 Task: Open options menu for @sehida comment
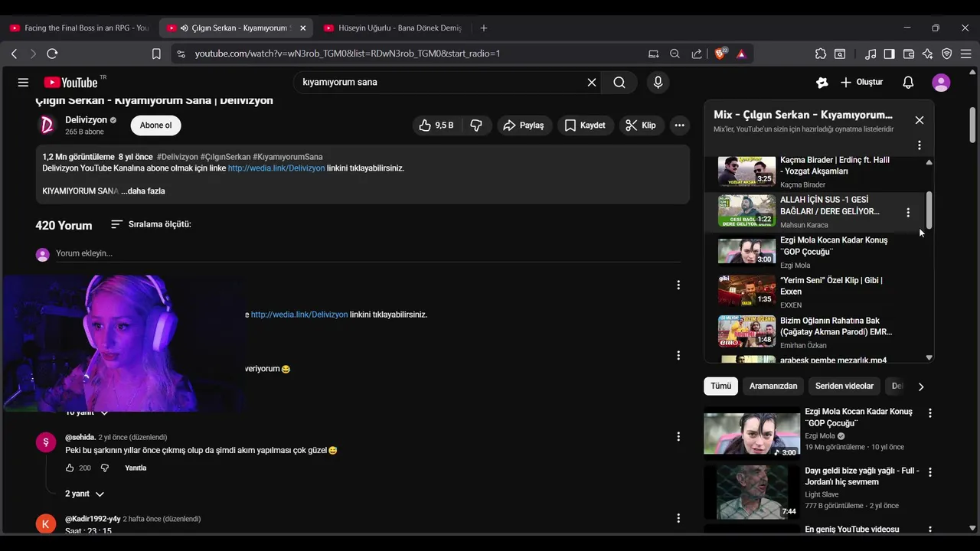(x=678, y=437)
